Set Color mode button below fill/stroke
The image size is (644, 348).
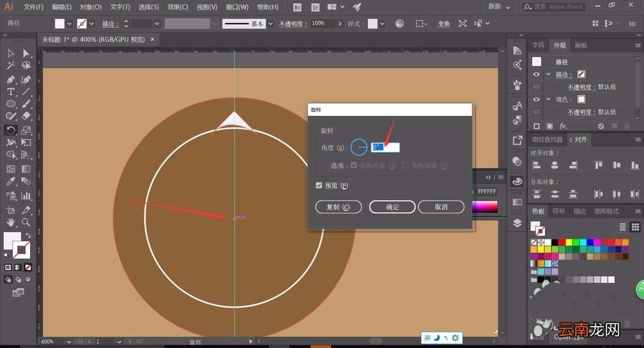tap(8, 268)
